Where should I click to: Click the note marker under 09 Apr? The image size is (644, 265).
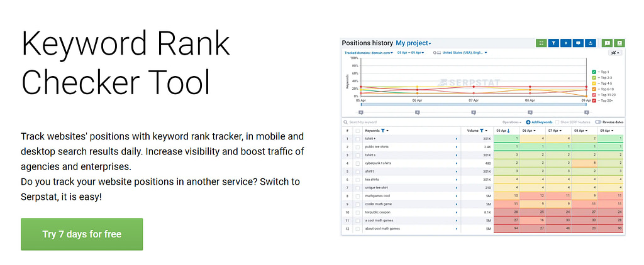pos(587,112)
